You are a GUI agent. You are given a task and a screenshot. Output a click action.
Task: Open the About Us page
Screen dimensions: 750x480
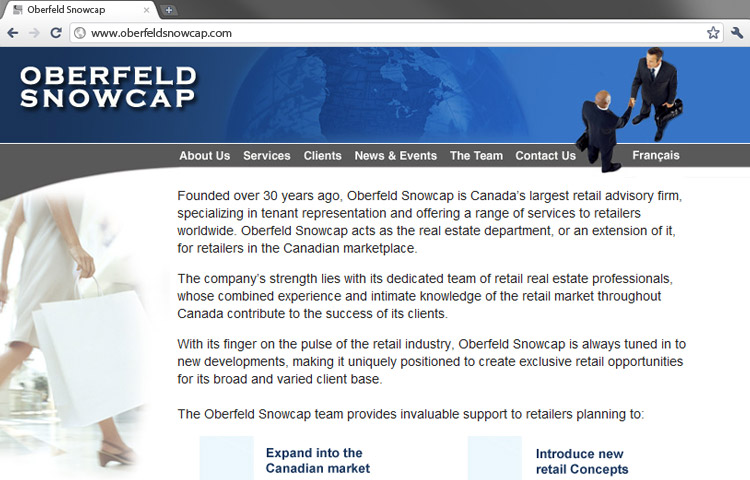(x=204, y=156)
